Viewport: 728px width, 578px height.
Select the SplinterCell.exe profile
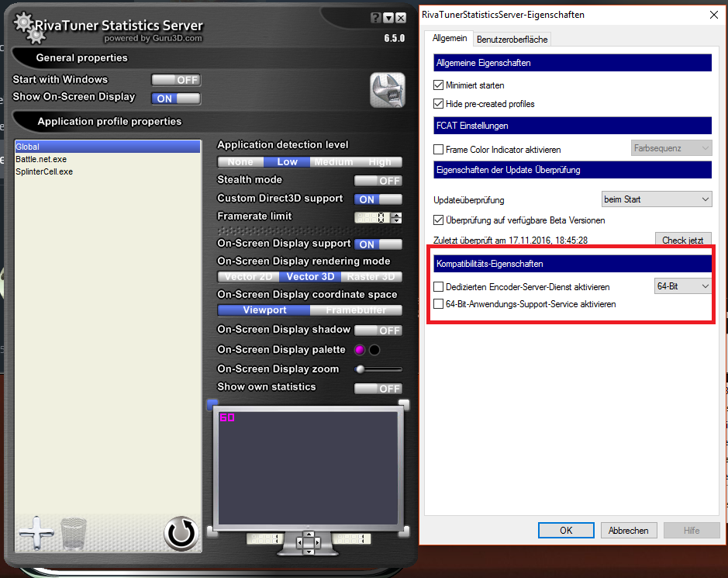pyautogui.click(x=108, y=172)
